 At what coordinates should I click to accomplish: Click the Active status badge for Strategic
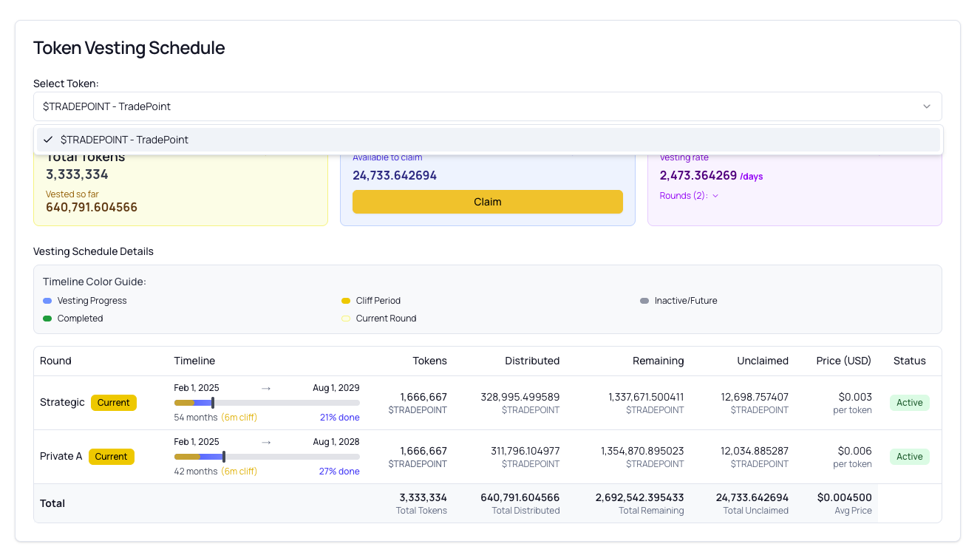(909, 402)
